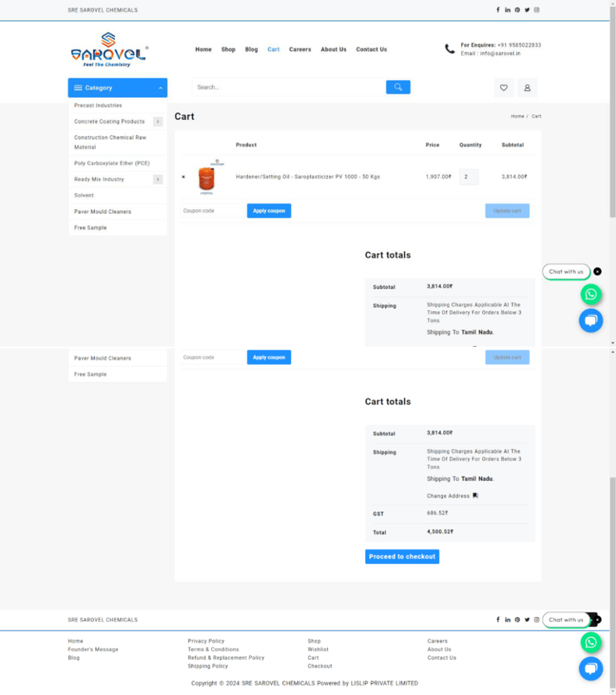Expand Ready Mix Industry submenu arrow

pyautogui.click(x=158, y=179)
